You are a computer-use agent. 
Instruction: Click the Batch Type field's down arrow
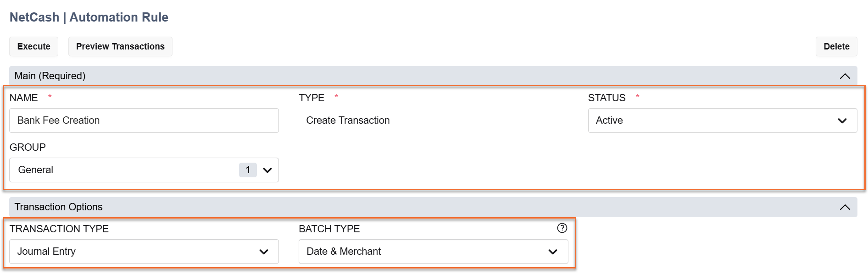click(x=553, y=252)
